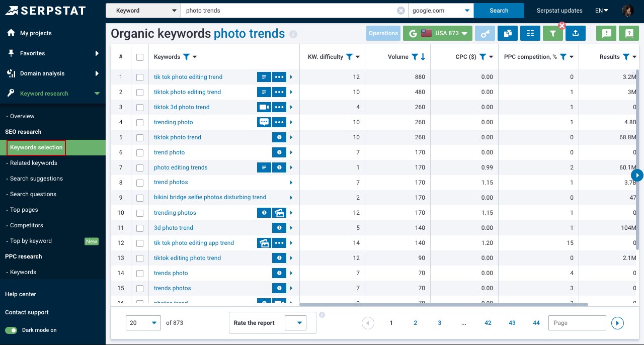Collapse the Keyword research sidebar section
The image size is (644, 345).
(97, 94)
